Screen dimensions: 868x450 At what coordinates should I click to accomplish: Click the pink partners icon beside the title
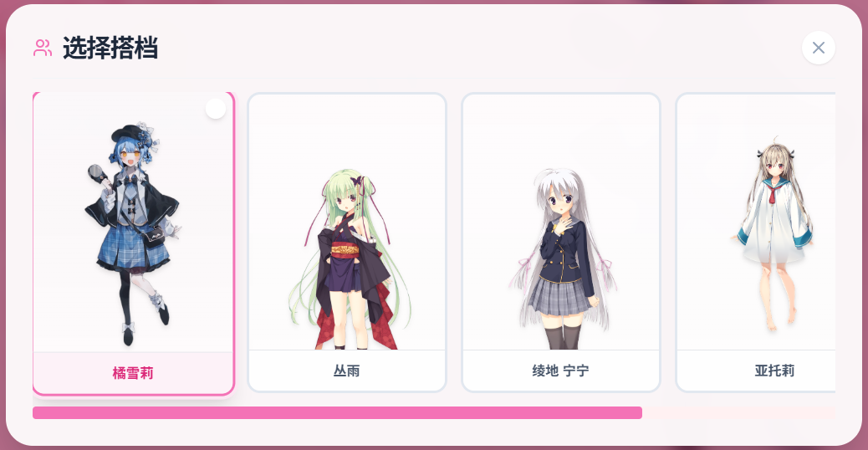(x=43, y=48)
